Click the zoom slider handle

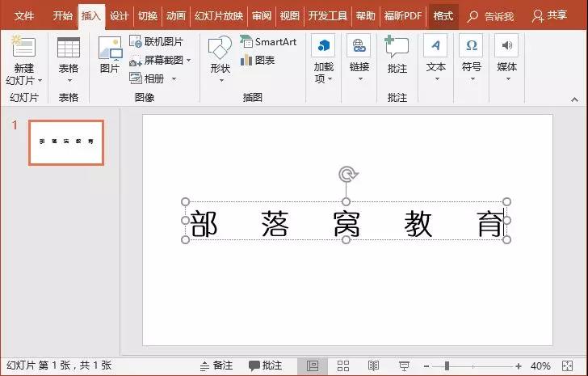pyautogui.click(x=447, y=365)
